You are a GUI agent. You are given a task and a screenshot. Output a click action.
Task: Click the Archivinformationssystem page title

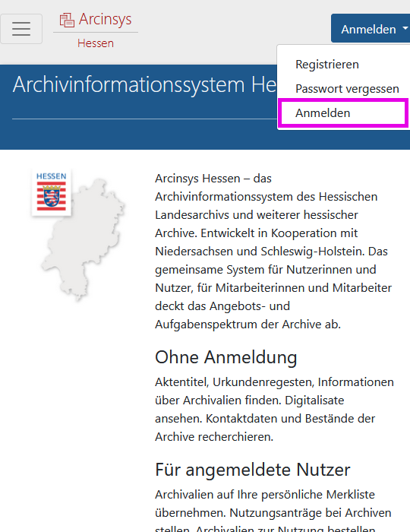point(145,84)
